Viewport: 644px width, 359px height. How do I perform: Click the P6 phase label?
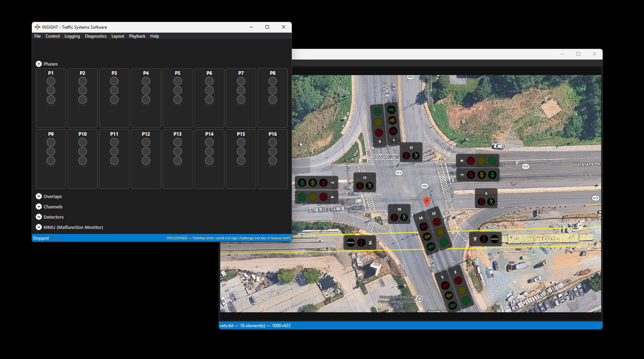pyautogui.click(x=209, y=73)
